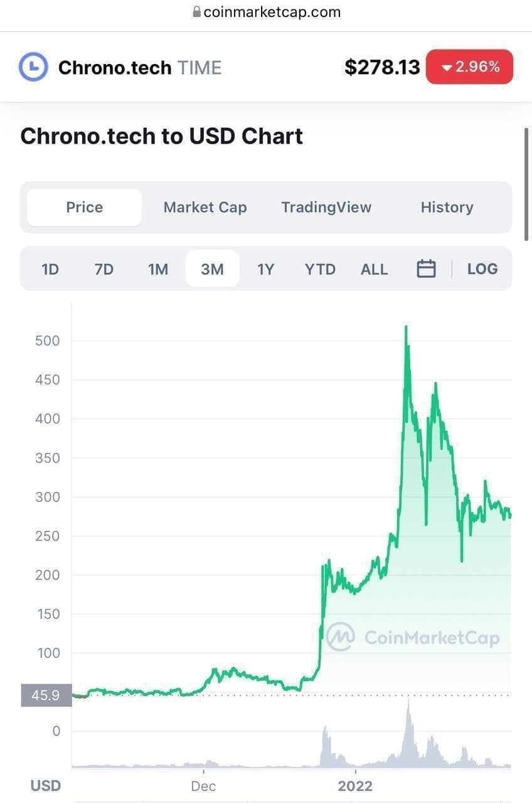Tap the 45.9 price label on the axis
The height and width of the screenshot is (803, 532).
[46, 695]
